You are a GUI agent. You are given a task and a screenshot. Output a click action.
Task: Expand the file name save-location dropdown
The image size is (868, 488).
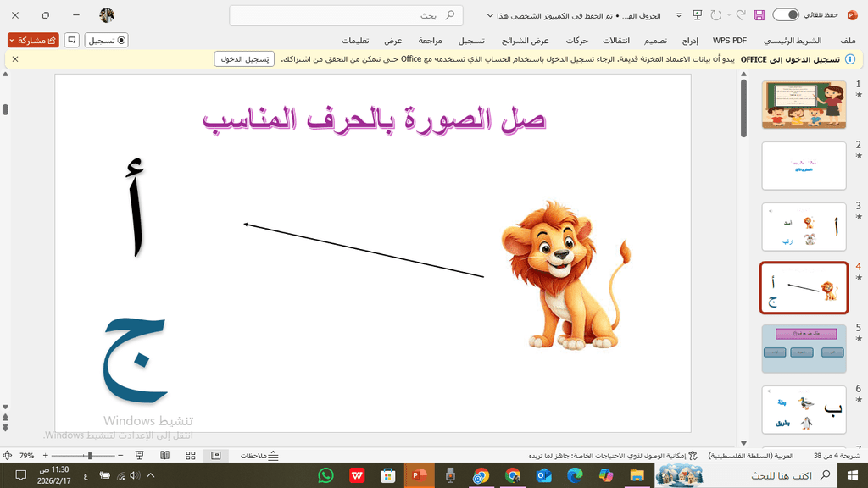[x=490, y=15]
